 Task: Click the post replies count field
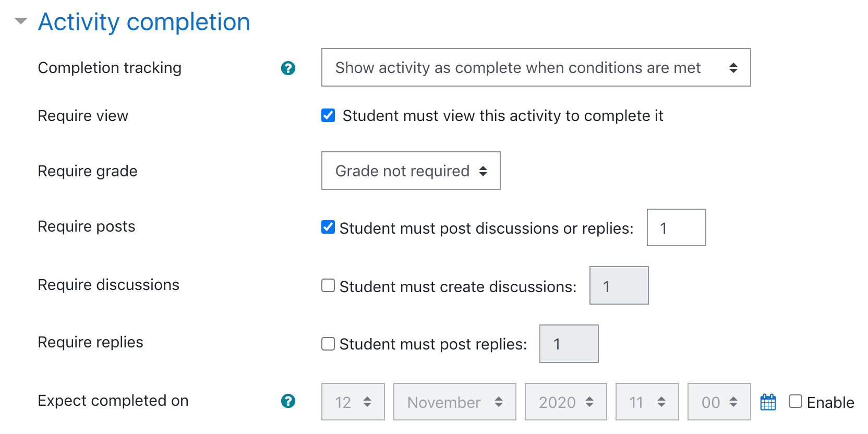[x=569, y=344]
